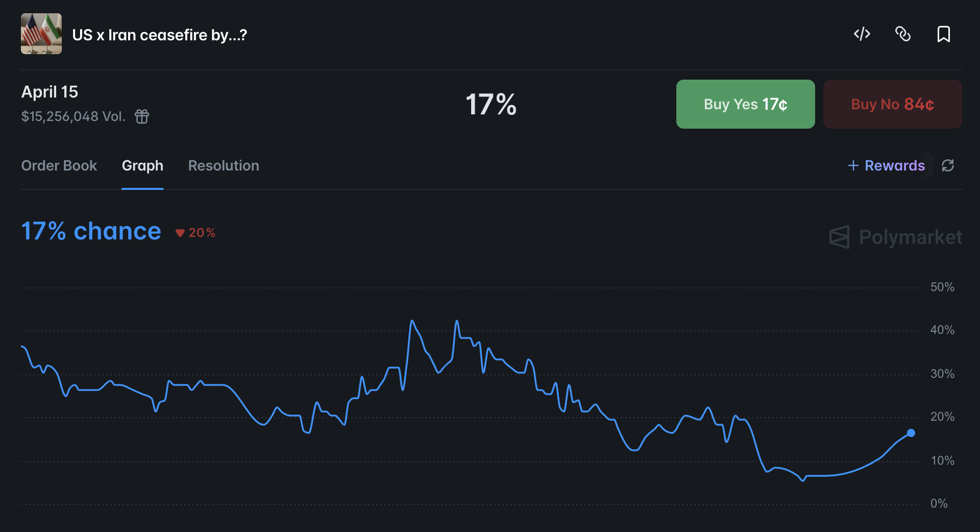Click the Rewards link text
980x532 pixels.
(x=894, y=165)
